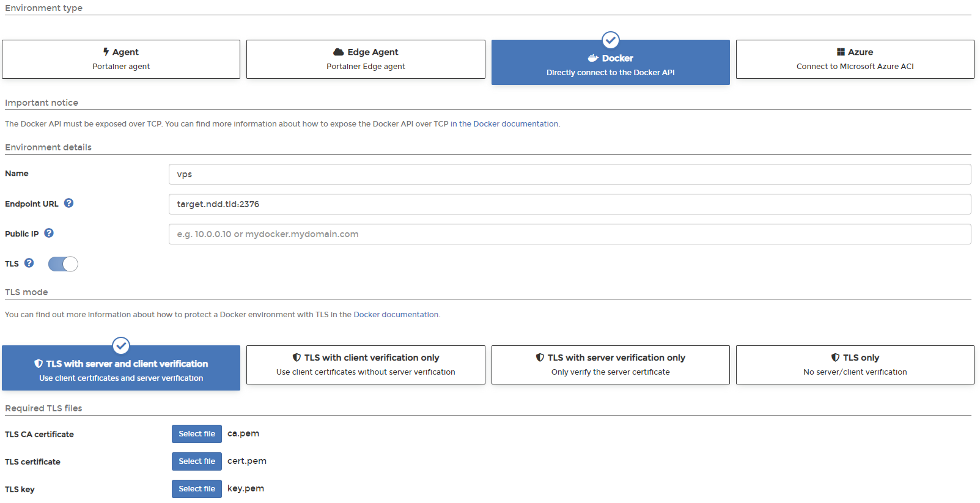Open Docker documentation link in Important notice

click(x=504, y=124)
